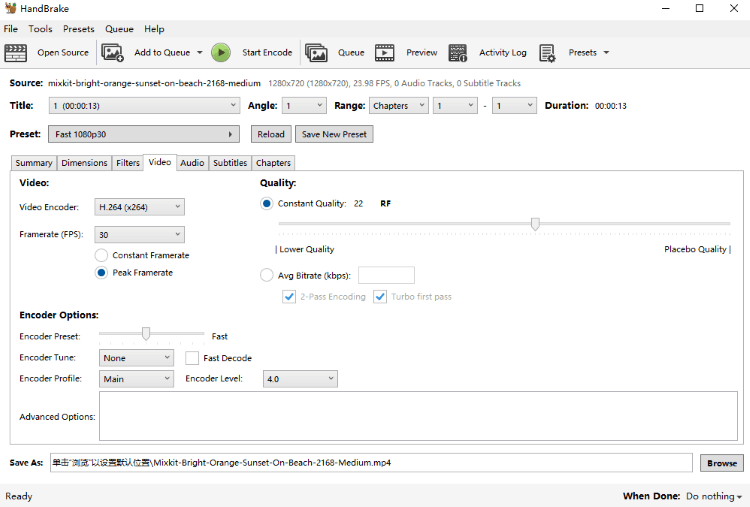Switch to the Subtitles tab
The image size is (750, 507).
point(230,163)
